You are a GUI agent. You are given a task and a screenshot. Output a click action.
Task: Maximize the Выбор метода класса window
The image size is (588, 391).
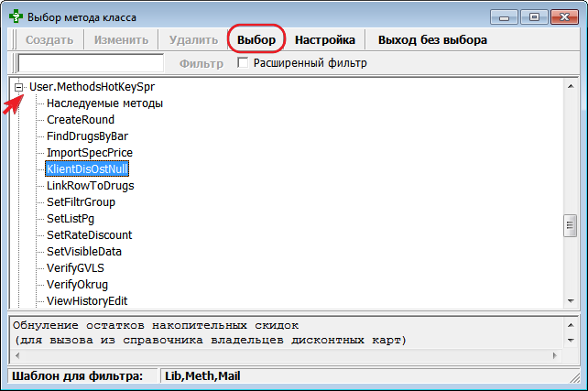[535, 16]
